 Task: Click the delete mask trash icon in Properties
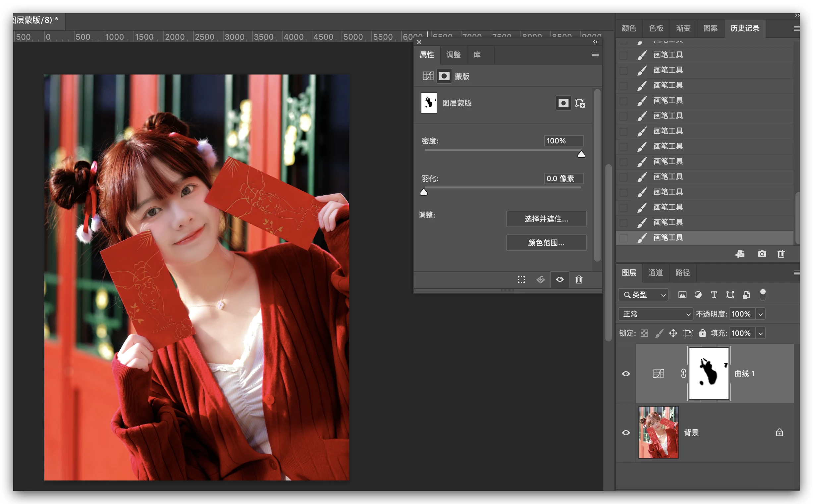click(579, 279)
